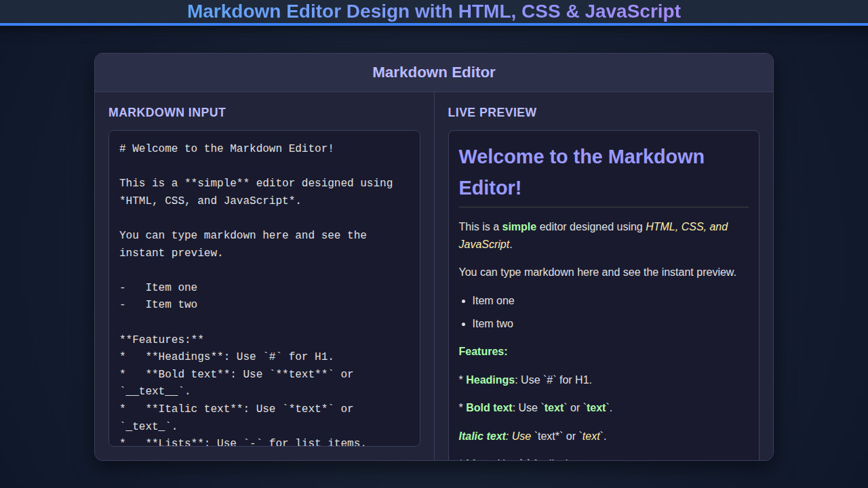This screenshot has width=868, height=488.
Task: Click the Markdown Editor panel title
Action: (x=433, y=72)
